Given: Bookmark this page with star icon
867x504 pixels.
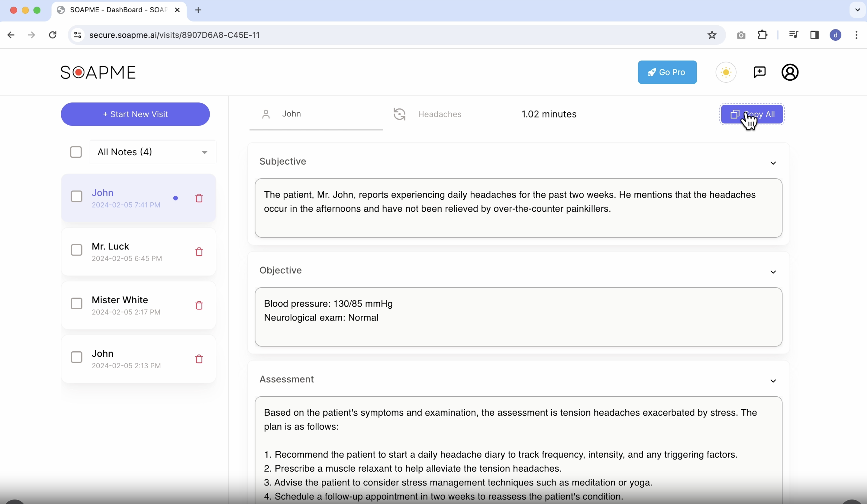Looking at the screenshot, I should click(712, 35).
